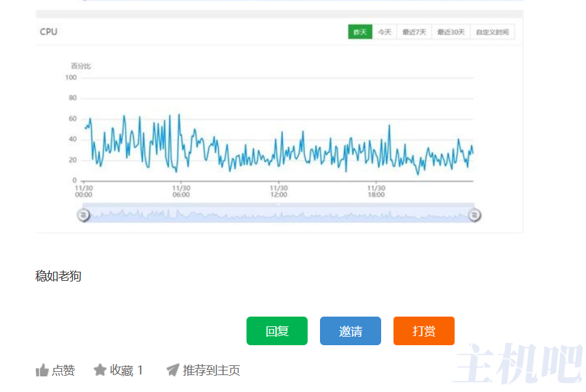Click the 11/30 00:00 axis label
The width and height of the screenshot is (586, 392).
coord(84,191)
